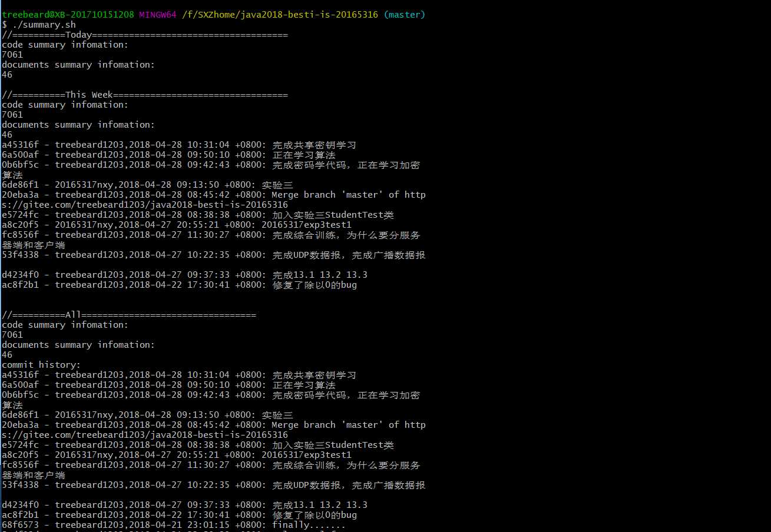The height and width of the screenshot is (532, 771).
Task: Click the 7061 value in This Week section
Action: pos(12,115)
